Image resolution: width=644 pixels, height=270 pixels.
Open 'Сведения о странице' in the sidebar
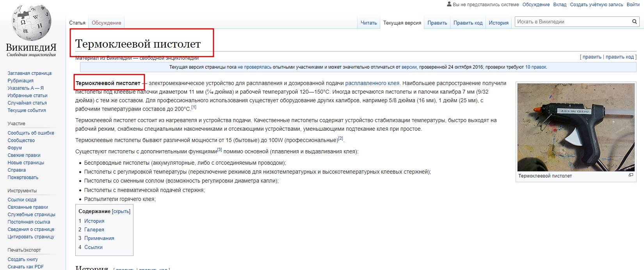click(31, 229)
